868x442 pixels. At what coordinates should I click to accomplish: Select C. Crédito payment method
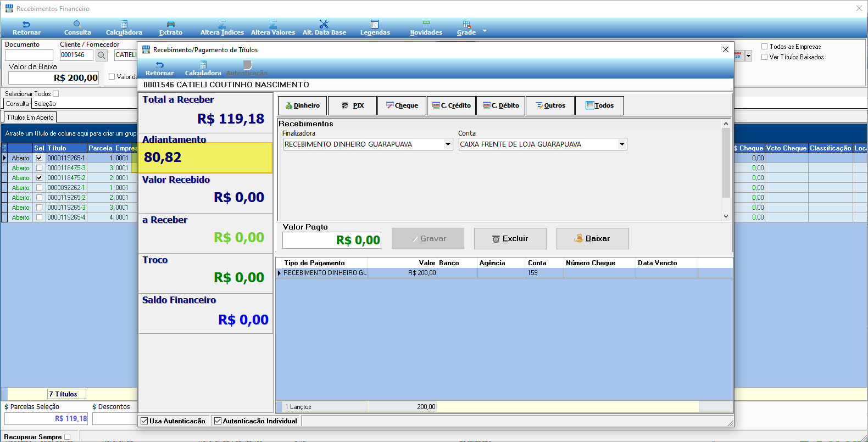pyautogui.click(x=452, y=105)
